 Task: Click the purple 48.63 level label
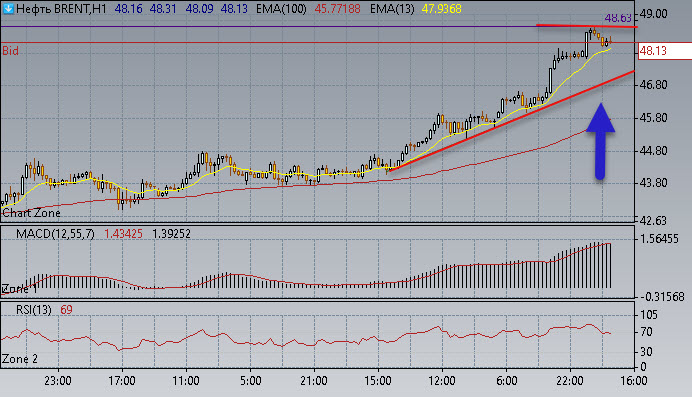(x=618, y=18)
